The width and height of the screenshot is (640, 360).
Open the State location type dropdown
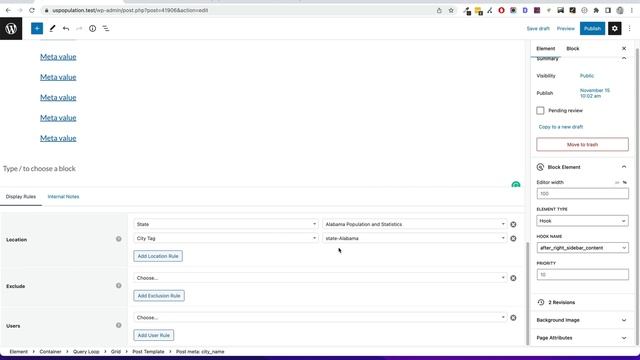pos(226,224)
